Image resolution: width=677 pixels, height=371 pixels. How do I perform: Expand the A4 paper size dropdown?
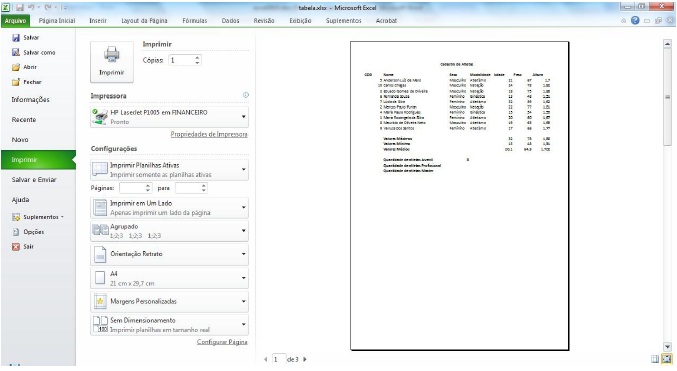coord(170,278)
